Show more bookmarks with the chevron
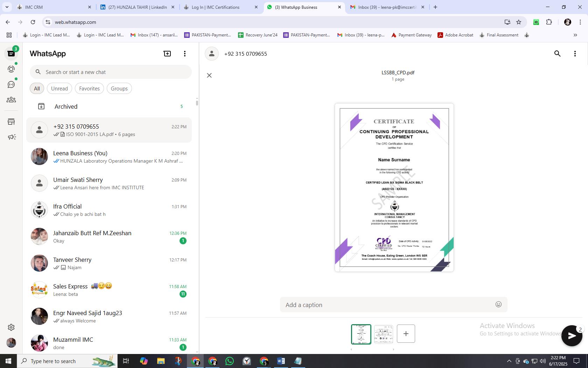This screenshot has height=368, width=588. tap(575, 35)
